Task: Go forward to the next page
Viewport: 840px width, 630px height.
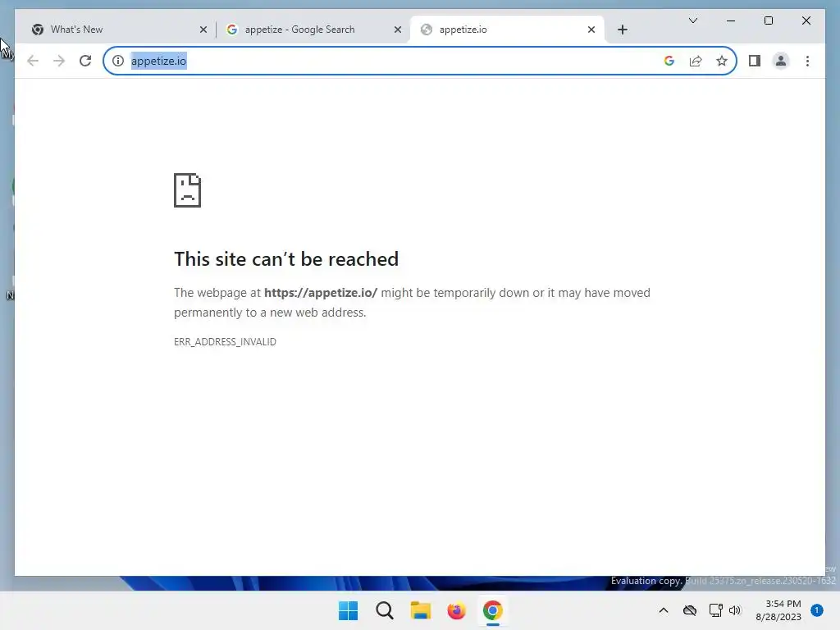Action: 59,61
